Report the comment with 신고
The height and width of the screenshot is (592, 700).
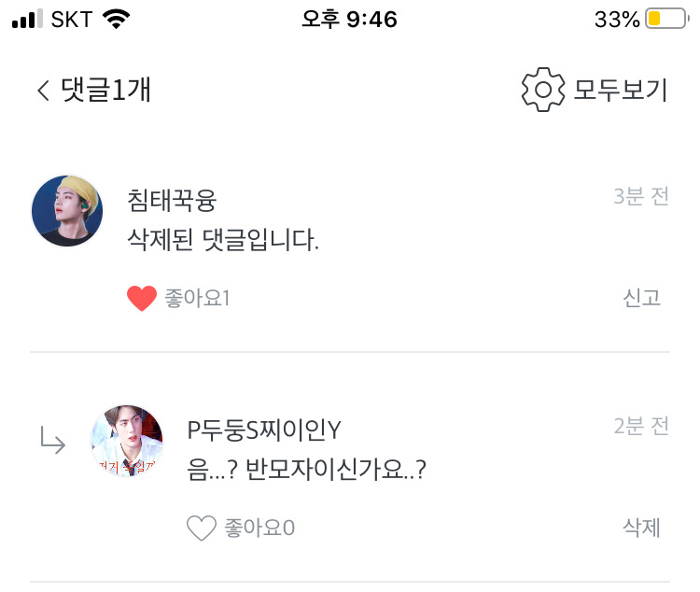pos(641,298)
